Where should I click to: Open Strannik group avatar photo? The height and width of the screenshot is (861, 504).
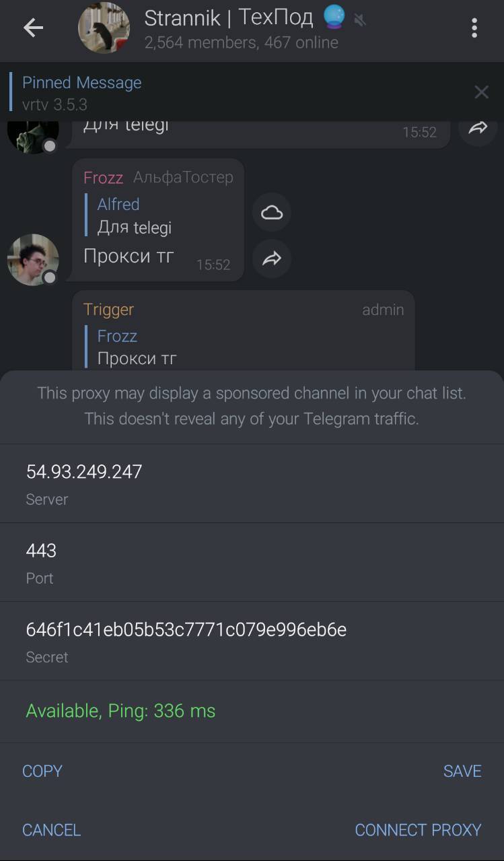104,28
